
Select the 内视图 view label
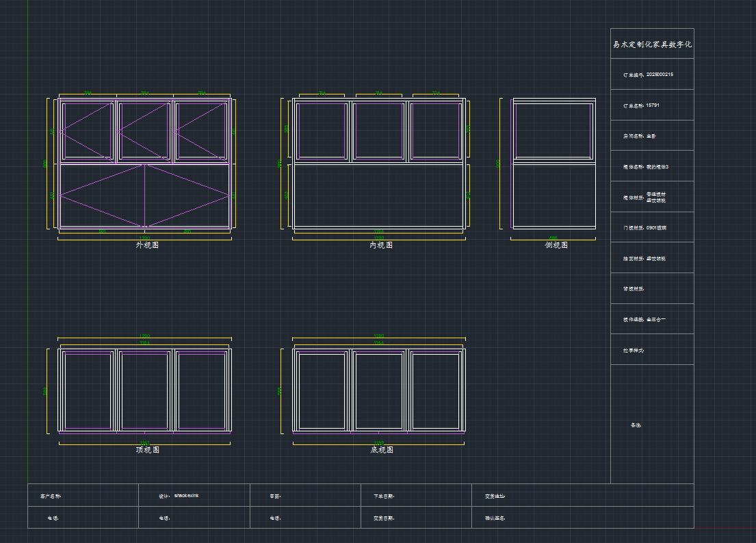[x=381, y=245]
